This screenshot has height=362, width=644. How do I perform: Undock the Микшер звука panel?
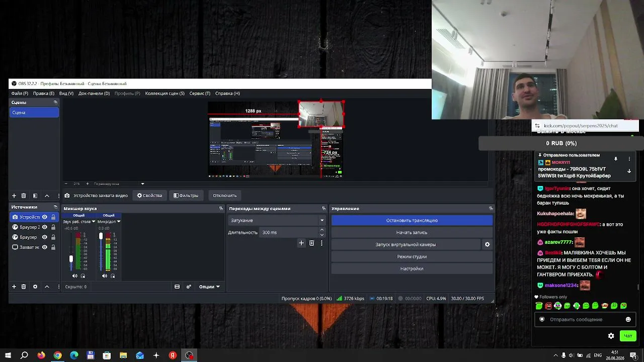221,209
